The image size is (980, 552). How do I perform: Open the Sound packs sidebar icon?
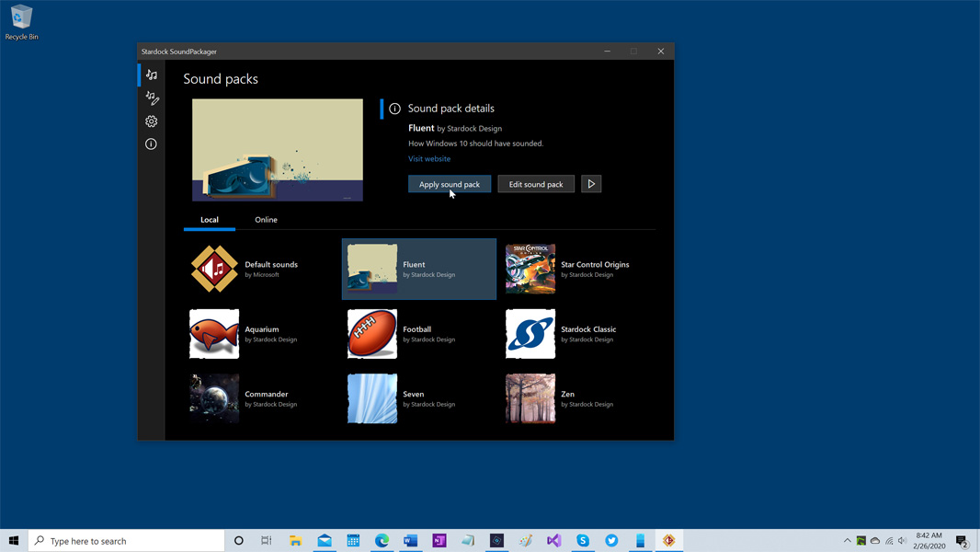tap(152, 75)
